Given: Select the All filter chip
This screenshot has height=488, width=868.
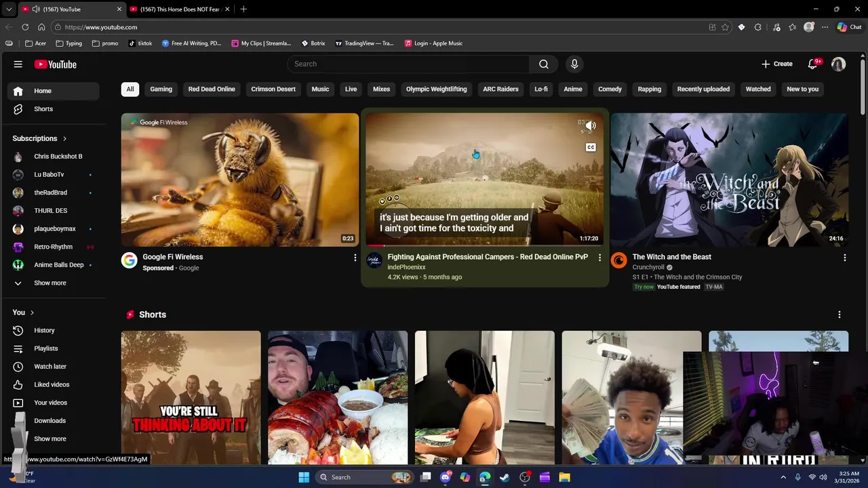Looking at the screenshot, I should [130, 89].
